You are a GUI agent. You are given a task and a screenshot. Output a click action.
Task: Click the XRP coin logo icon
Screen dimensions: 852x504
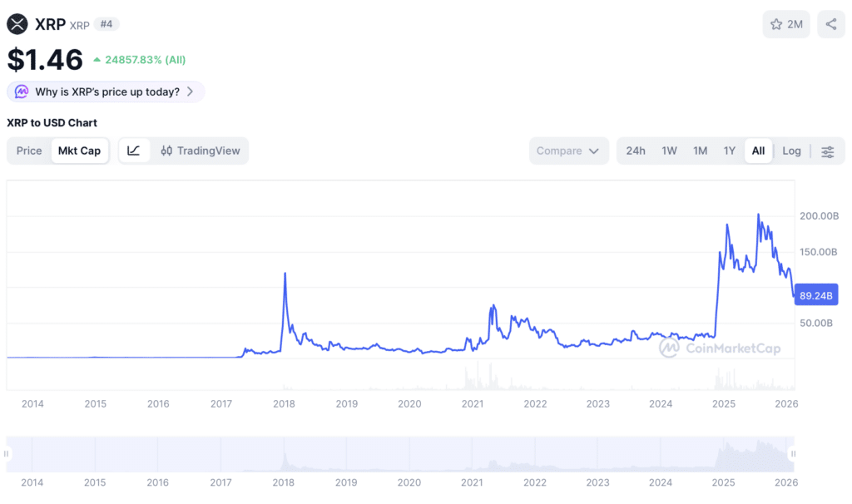tap(17, 24)
